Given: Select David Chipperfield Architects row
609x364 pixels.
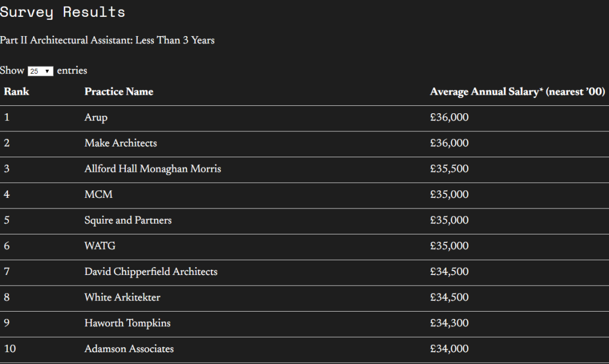Looking at the screenshot, I should click(x=304, y=272).
